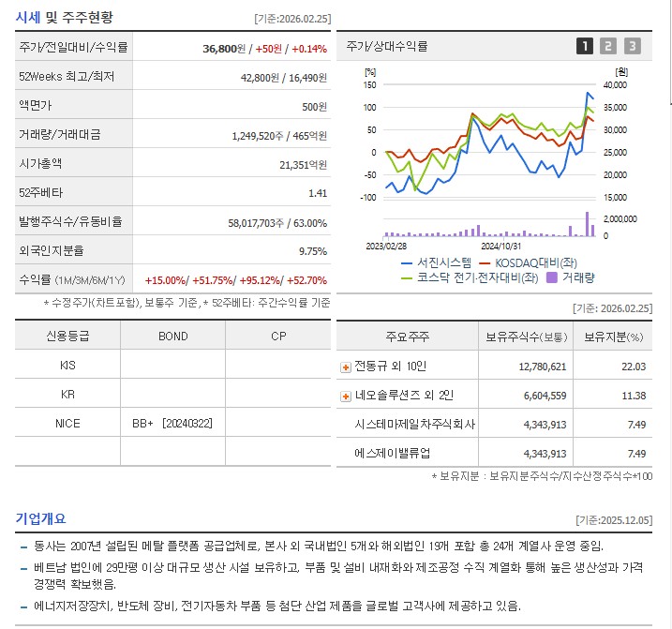Click the 58,017,703주 / 63.00% value

(277, 223)
